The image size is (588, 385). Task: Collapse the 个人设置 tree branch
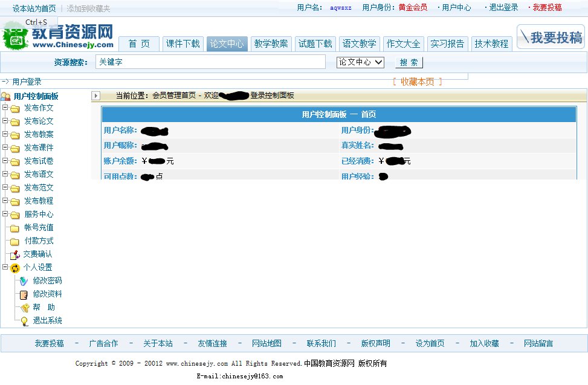click(x=6, y=267)
